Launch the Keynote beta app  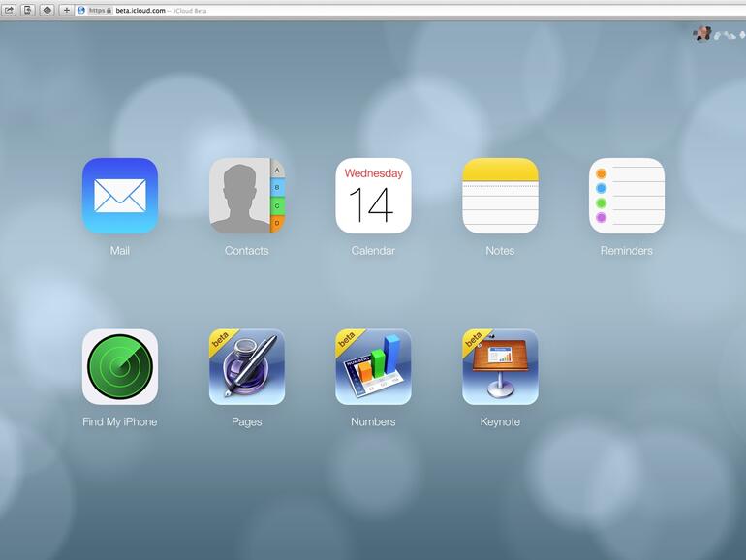pos(500,367)
